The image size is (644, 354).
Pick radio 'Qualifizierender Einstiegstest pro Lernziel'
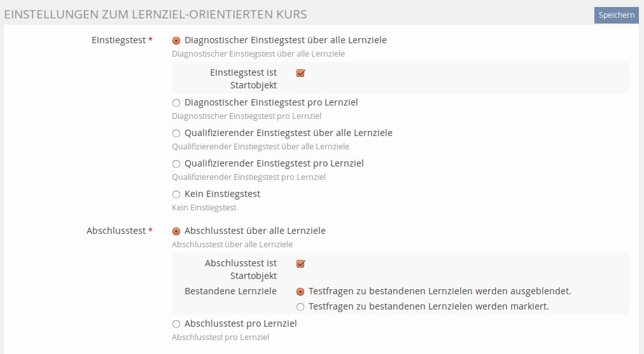click(x=176, y=164)
